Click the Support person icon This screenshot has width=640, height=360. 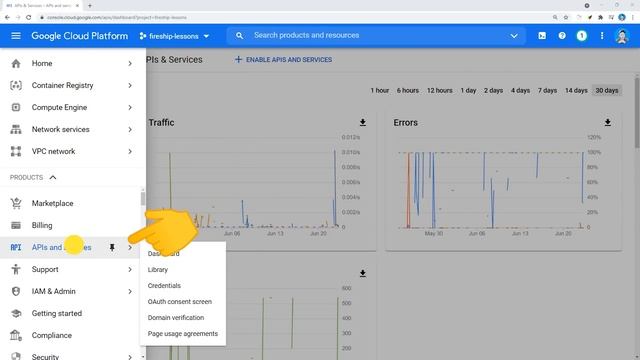point(16,269)
